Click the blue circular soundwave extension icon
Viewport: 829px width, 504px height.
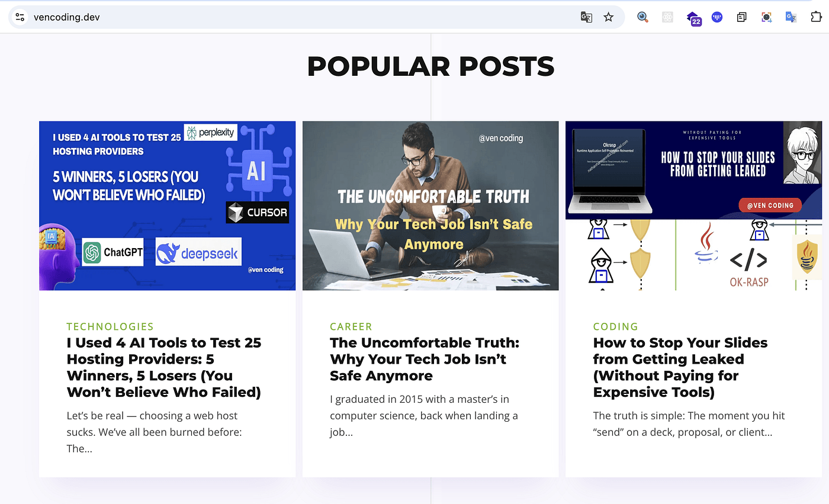717,17
